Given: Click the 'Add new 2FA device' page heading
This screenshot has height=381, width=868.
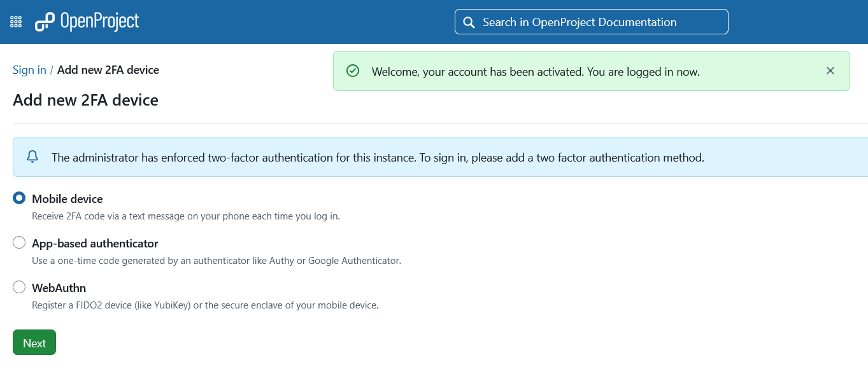Looking at the screenshot, I should point(85,100).
